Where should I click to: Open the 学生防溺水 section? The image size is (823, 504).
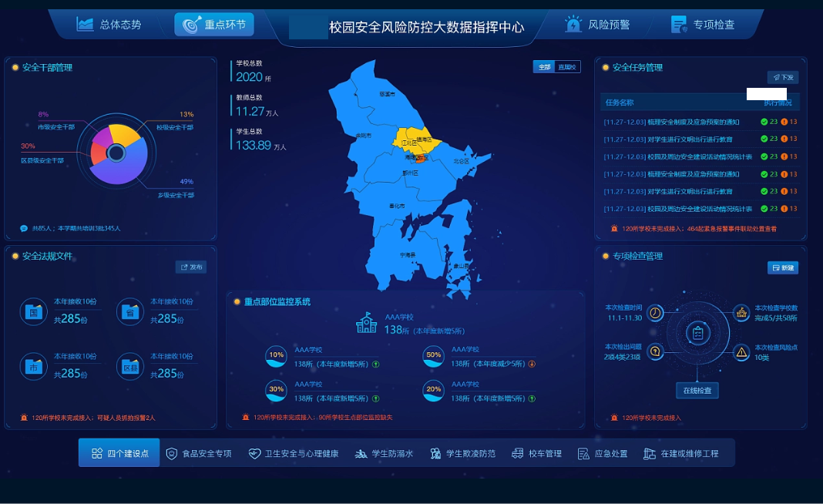tap(385, 454)
